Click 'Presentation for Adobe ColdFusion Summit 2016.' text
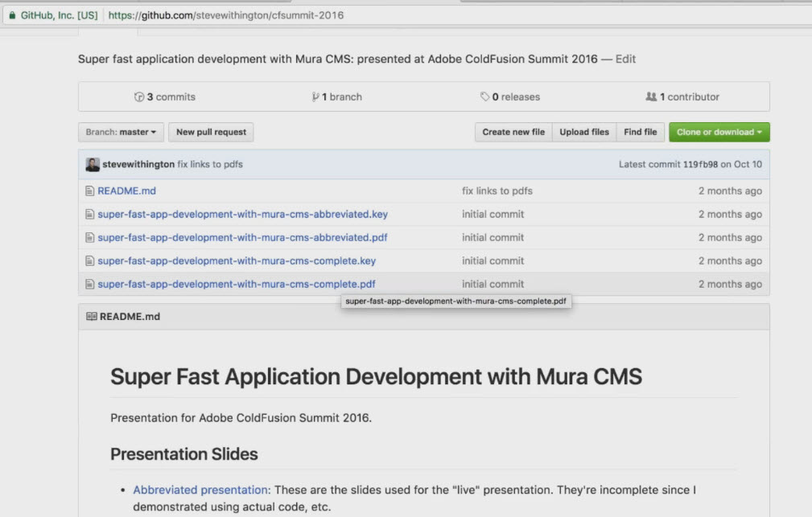The height and width of the screenshot is (517, 812). coord(241,417)
